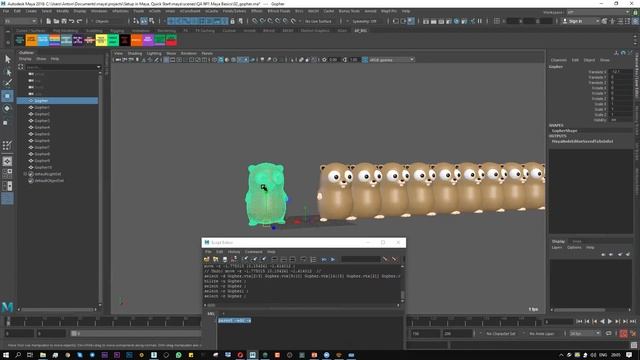This screenshot has width=640, height=360.
Task: Choose the Lasso select tool
Action: [x=7, y=72]
